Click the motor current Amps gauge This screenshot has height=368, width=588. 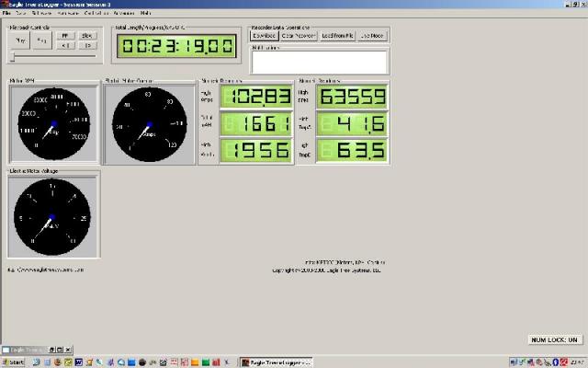click(x=149, y=124)
